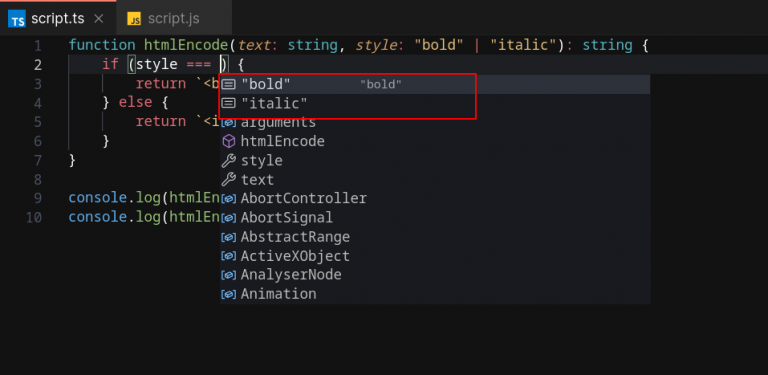Click the enum icon beside "bold" suggestion
The height and width of the screenshot is (375, 768).
[228, 85]
